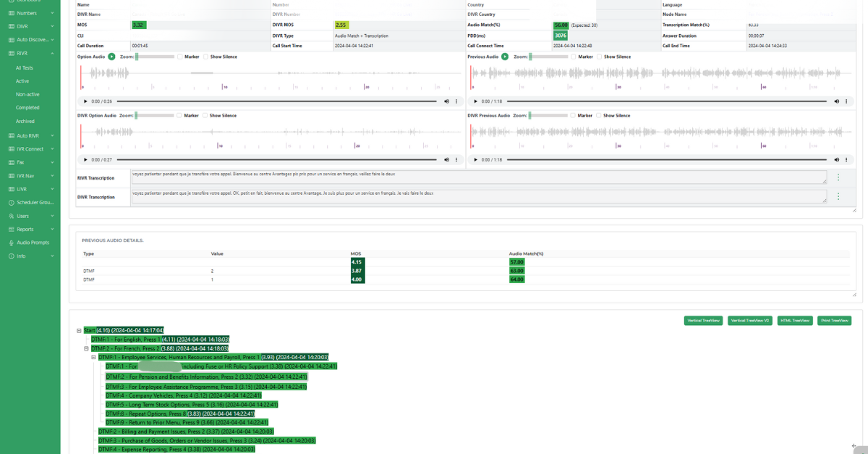Start playback in the DIVR Option Audio player
Image resolution: width=868 pixels, height=454 pixels.
(85, 159)
